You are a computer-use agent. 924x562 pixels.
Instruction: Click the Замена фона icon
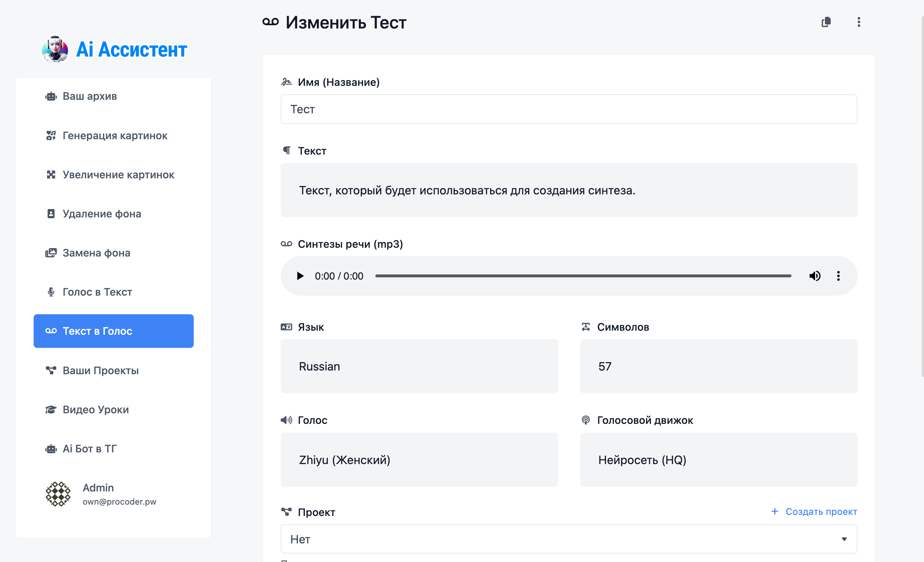[51, 253]
